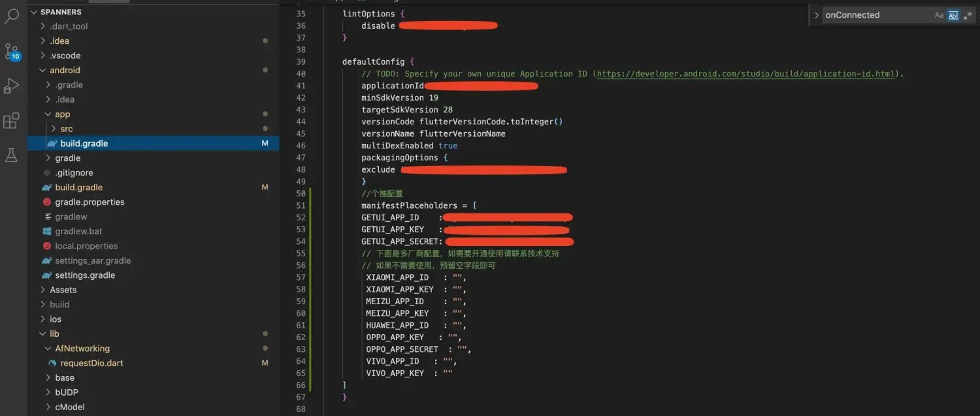The height and width of the screenshot is (416, 980).
Task: Open Source Control with 10 pending changes
Action: tap(12, 52)
